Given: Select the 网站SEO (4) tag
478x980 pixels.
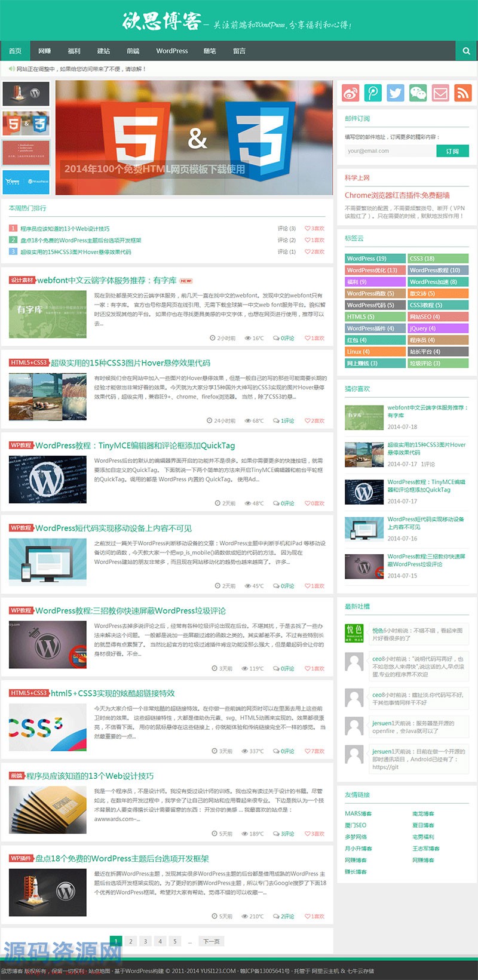Looking at the screenshot, I should (x=438, y=317).
